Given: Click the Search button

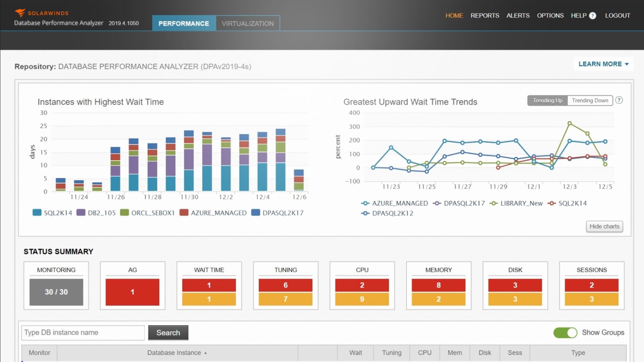Looking at the screenshot, I should [168, 333].
